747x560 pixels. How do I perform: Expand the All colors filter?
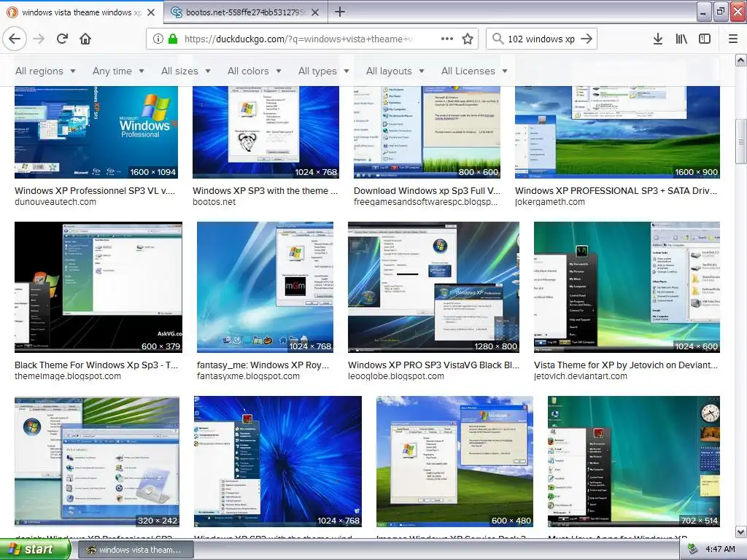tap(255, 71)
